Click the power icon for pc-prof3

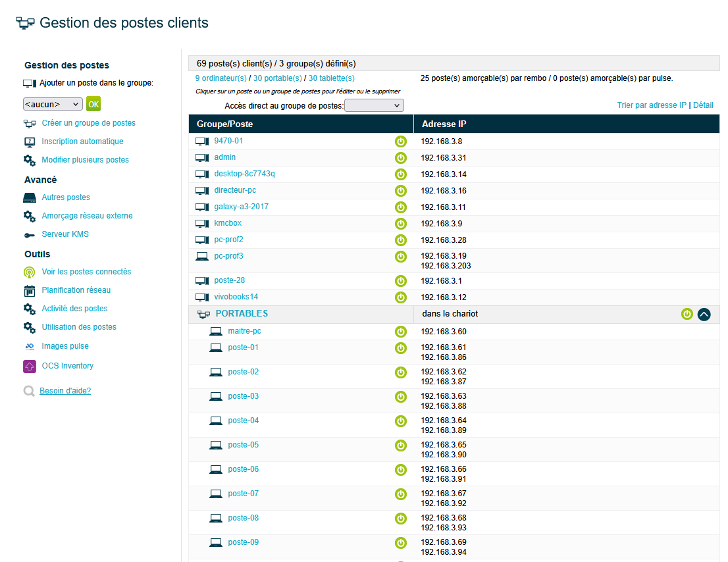[401, 257]
